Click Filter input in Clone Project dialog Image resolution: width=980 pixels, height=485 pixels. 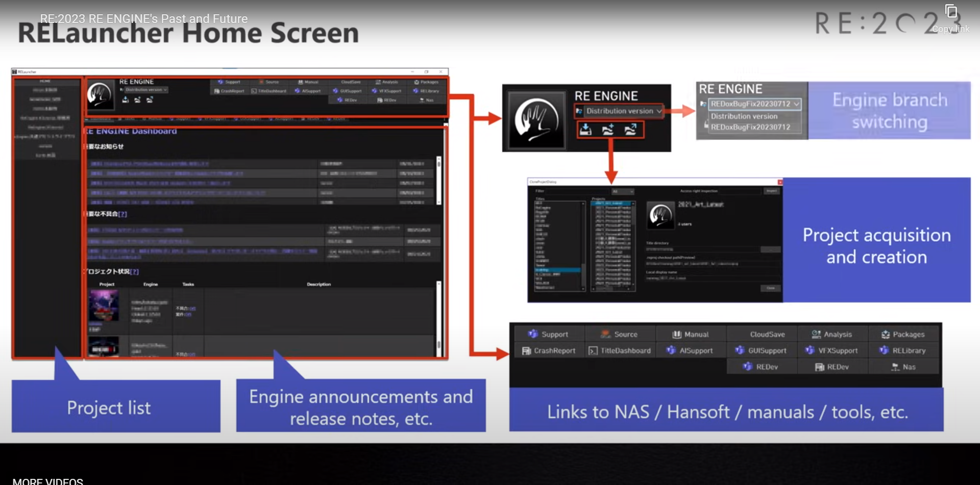(577, 191)
